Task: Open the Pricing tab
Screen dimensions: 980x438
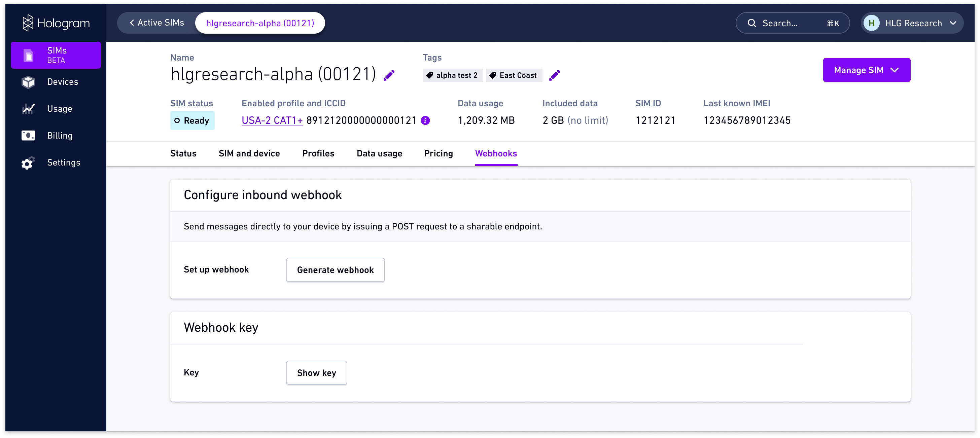Action: tap(438, 154)
